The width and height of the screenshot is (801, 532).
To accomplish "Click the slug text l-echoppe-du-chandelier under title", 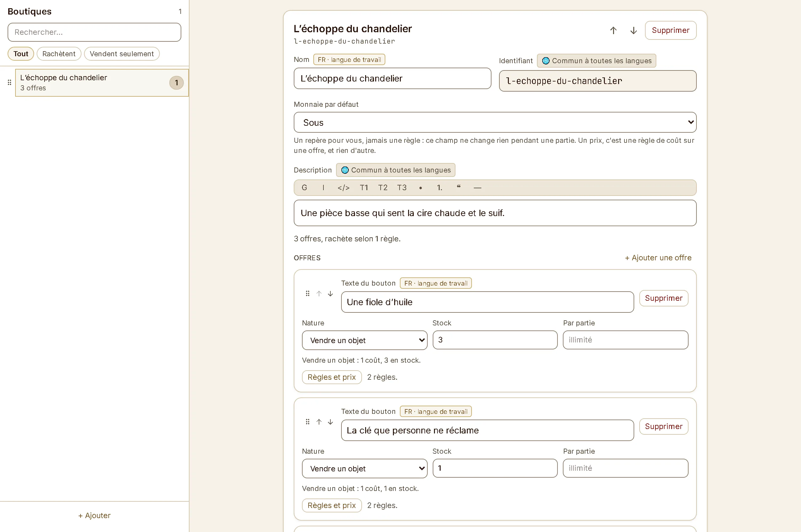I will 344,41.
